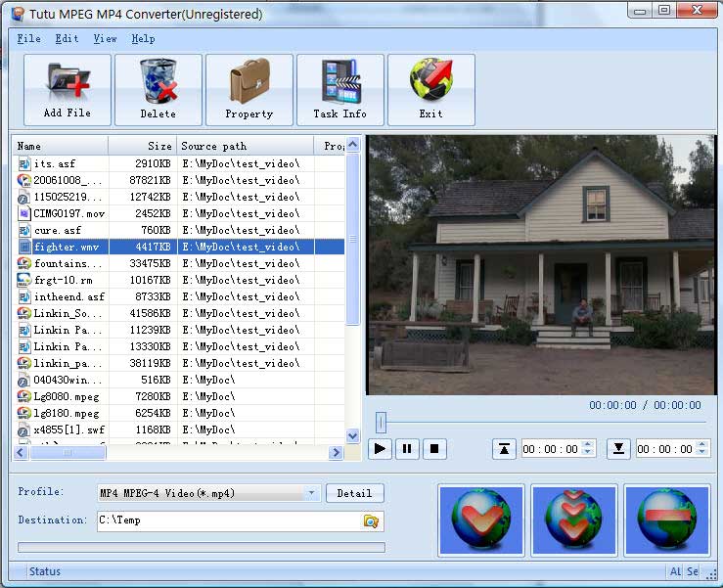Image resolution: width=723 pixels, height=588 pixels.
Task: Click the conversion progress bar
Action: coord(202,547)
